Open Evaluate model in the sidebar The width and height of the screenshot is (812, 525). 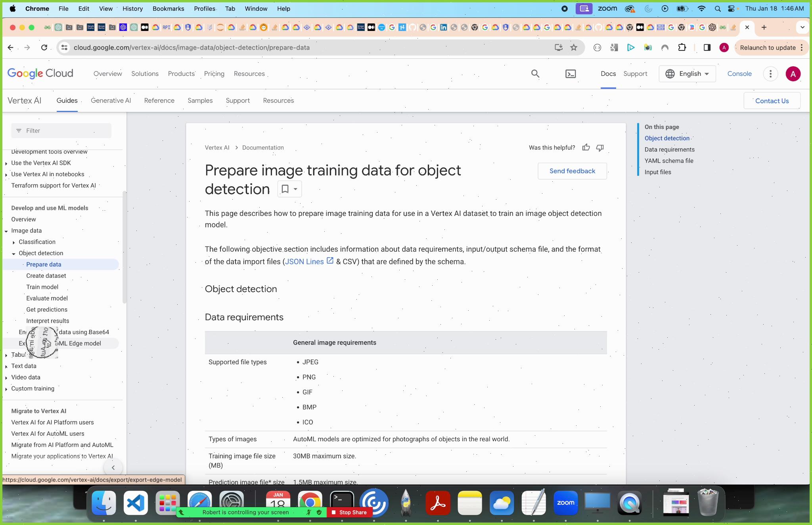47,298
